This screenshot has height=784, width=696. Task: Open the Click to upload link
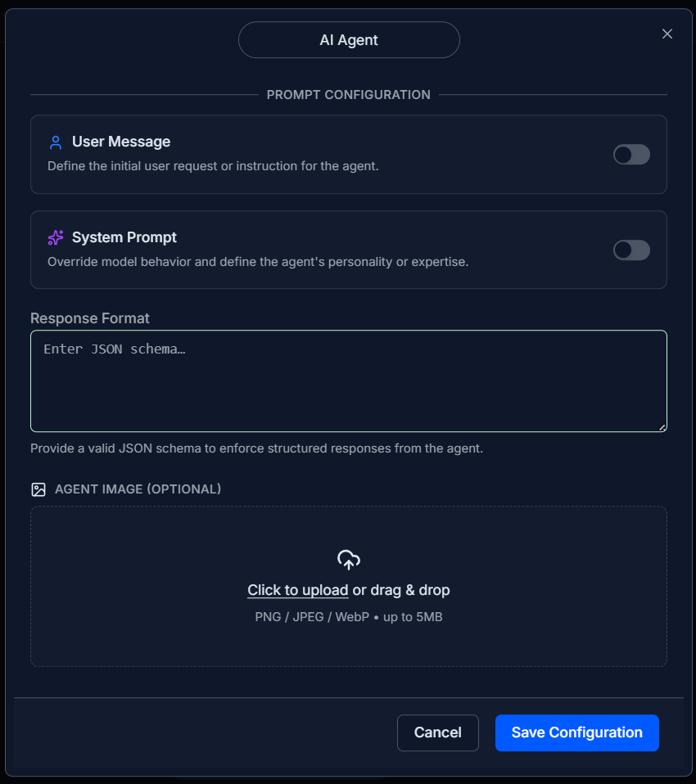(297, 589)
